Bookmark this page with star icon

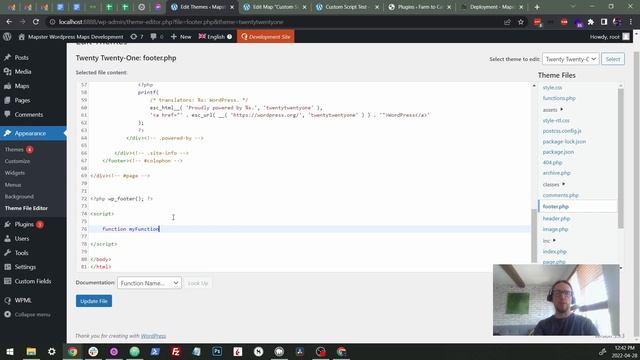(x=521, y=22)
